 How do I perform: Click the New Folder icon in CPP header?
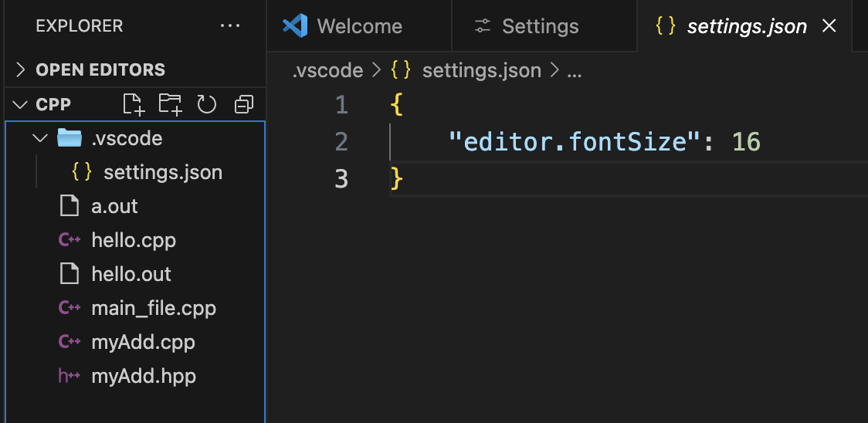click(x=171, y=104)
